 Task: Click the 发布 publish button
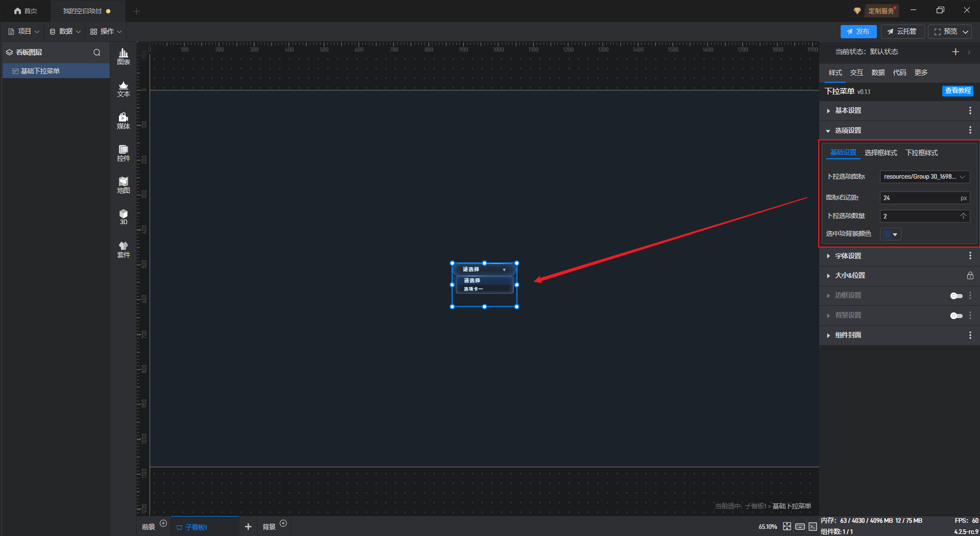point(859,31)
